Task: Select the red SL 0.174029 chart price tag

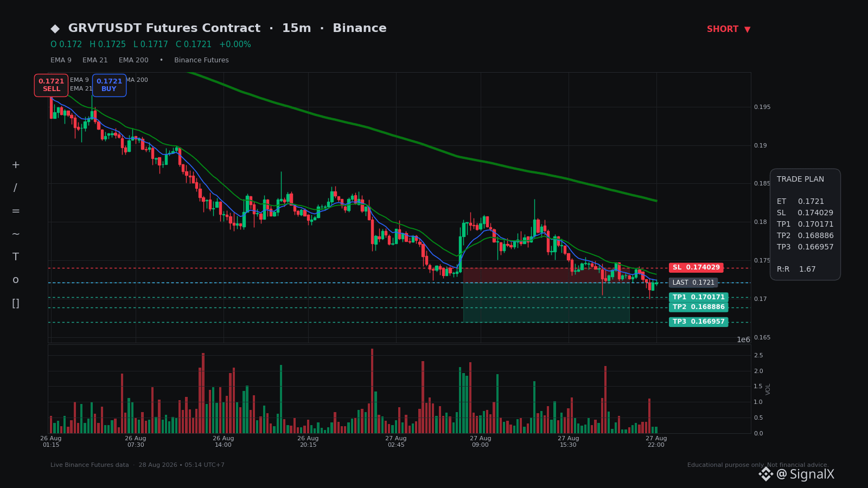Action: [x=696, y=268]
